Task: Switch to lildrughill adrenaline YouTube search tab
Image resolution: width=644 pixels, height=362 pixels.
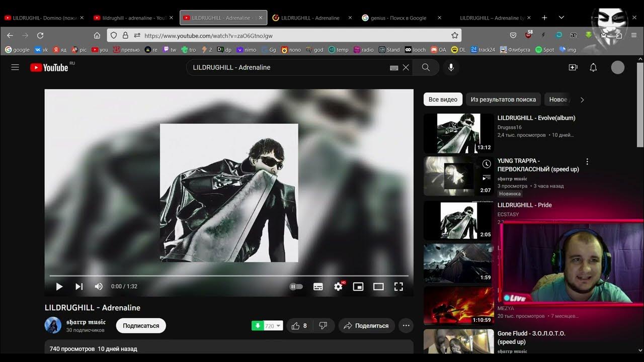Action: (134, 18)
